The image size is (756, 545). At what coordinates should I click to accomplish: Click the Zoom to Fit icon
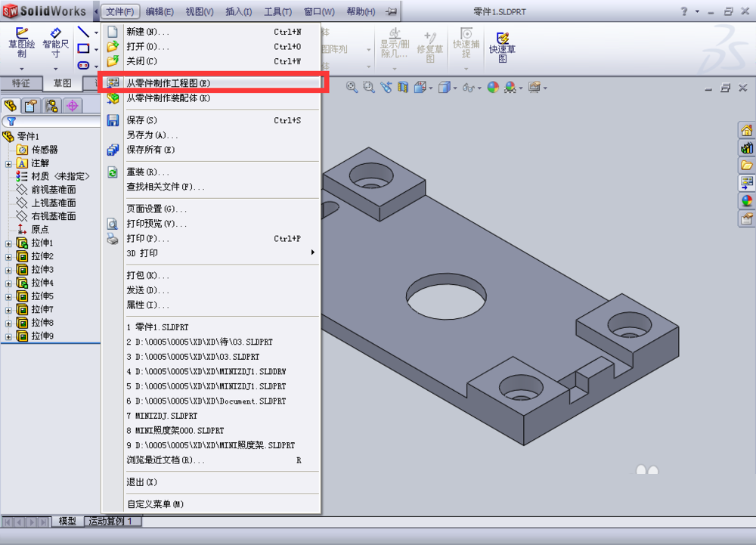352,87
